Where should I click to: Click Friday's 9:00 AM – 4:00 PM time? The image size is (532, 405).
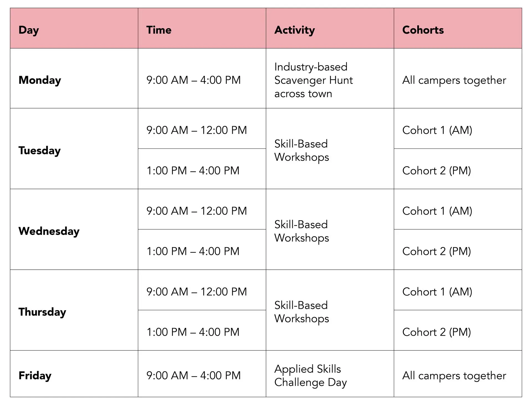[x=193, y=375]
